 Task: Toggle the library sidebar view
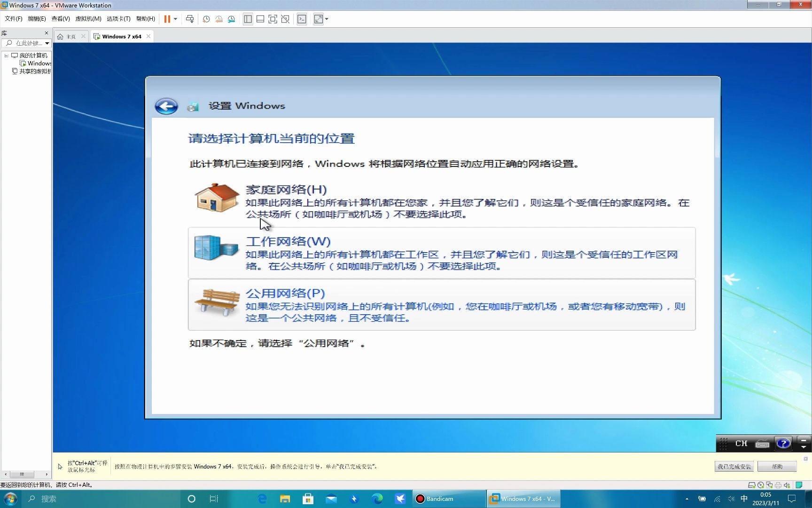pos(248,19)
